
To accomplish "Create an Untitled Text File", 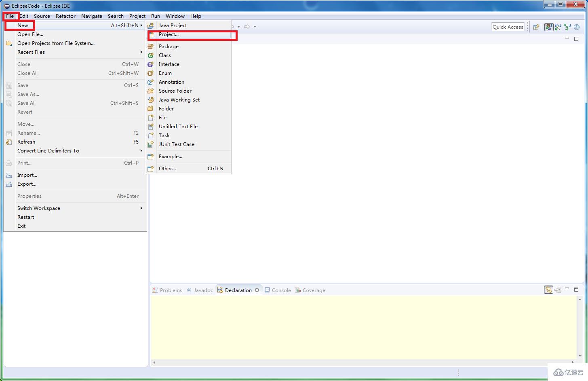I will [188, 127].
